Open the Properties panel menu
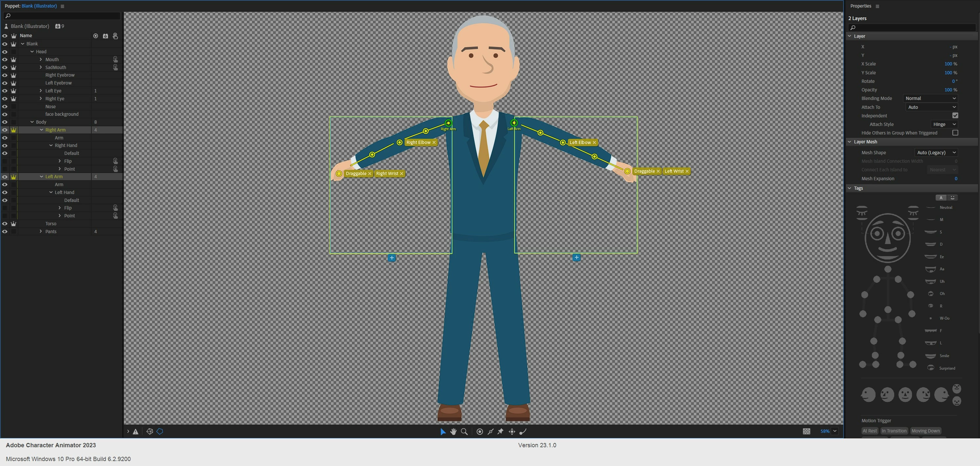Viewport: 980px width, 466px height. (x=877, y=6)
